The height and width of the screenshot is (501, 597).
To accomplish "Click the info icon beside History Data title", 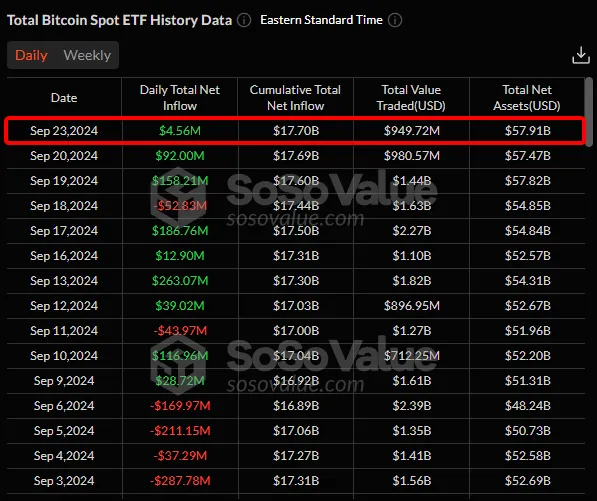I will (244, 20).
